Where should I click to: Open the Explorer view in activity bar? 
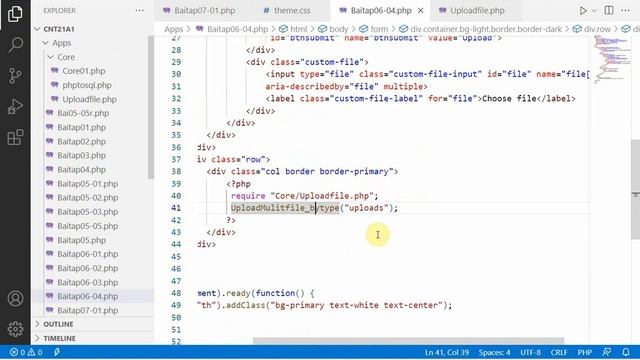click(x=15, y=13)
